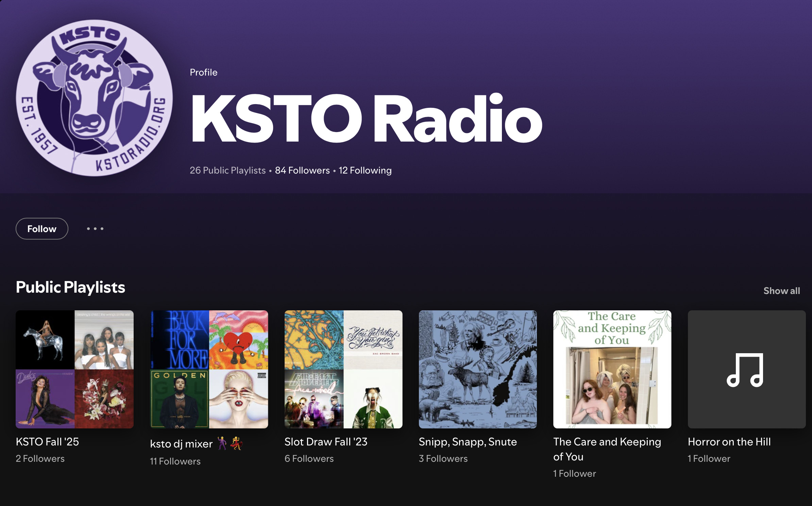View the 12 Following list
Image resolution: width=812 pixels, height=506 pixels.
tap(365, 170)
